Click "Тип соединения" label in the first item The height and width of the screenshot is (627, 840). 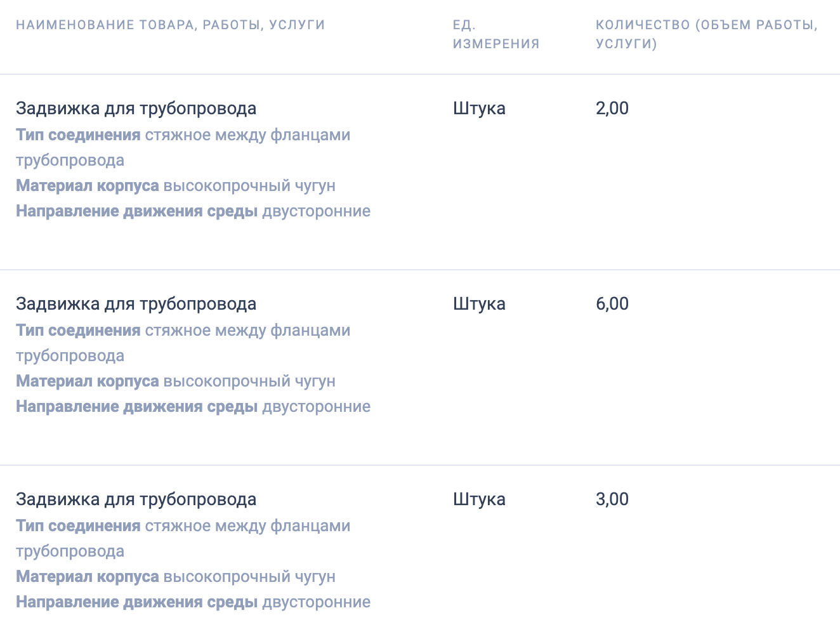(78, 135)
